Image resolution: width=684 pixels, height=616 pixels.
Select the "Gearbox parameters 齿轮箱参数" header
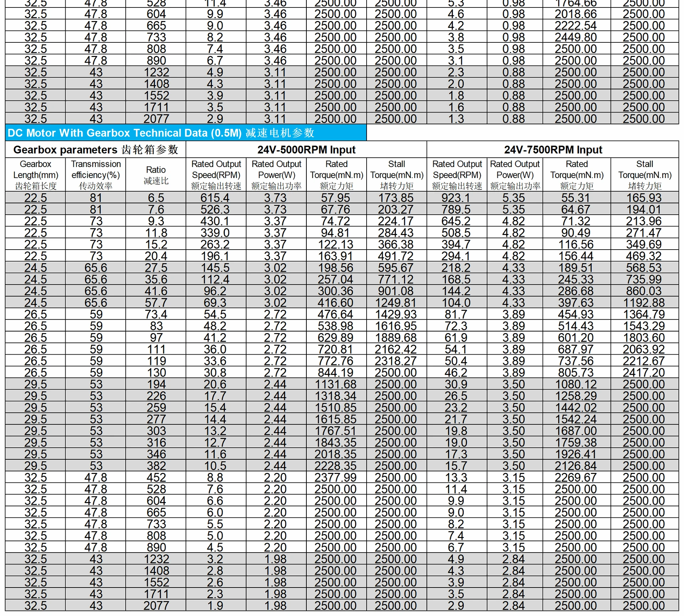tap(95, 150)
